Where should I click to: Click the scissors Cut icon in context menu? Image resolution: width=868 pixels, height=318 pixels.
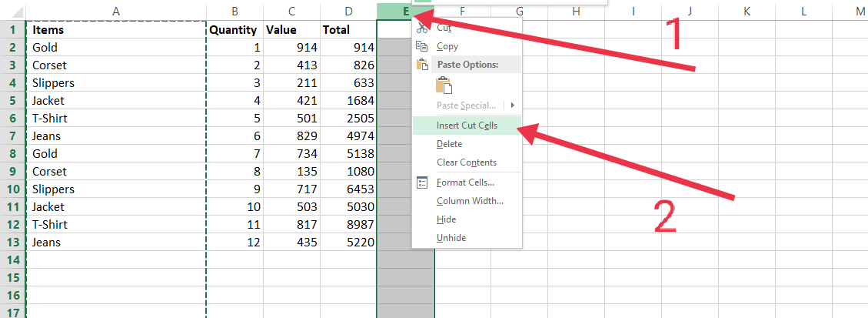click(421, 28)
